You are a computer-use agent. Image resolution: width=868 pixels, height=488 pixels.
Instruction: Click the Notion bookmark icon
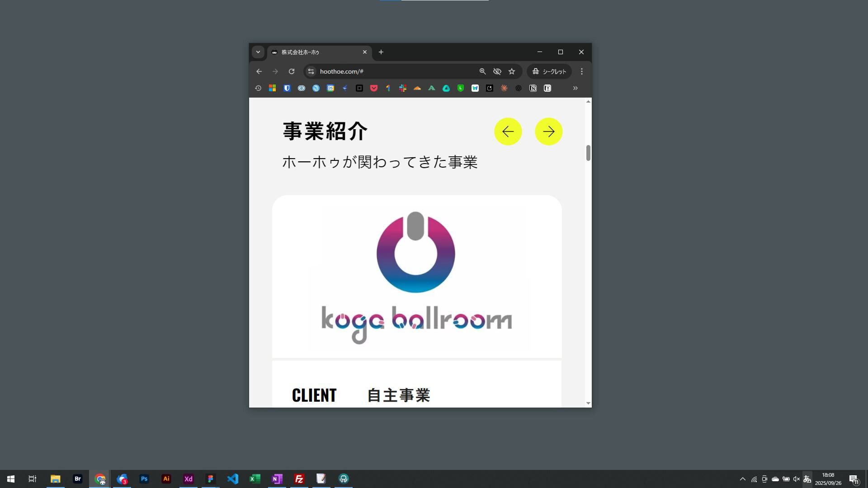(x=533, y=89)
